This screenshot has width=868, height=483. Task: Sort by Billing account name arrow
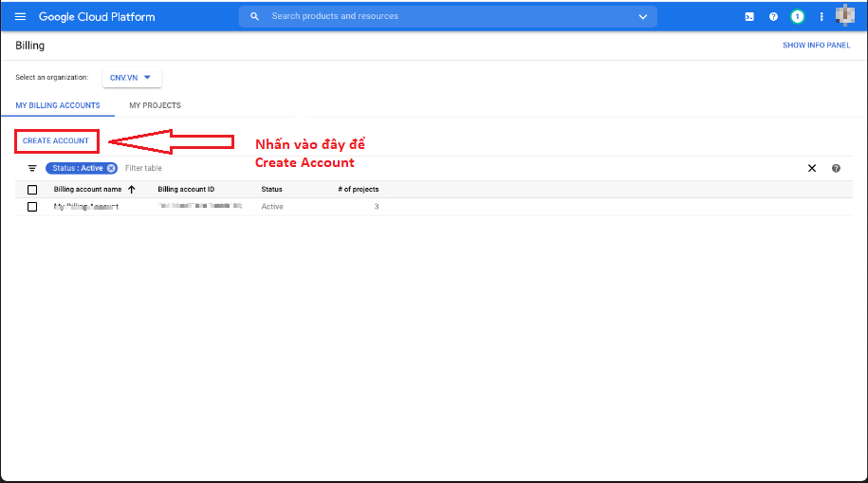coord(131,190)
